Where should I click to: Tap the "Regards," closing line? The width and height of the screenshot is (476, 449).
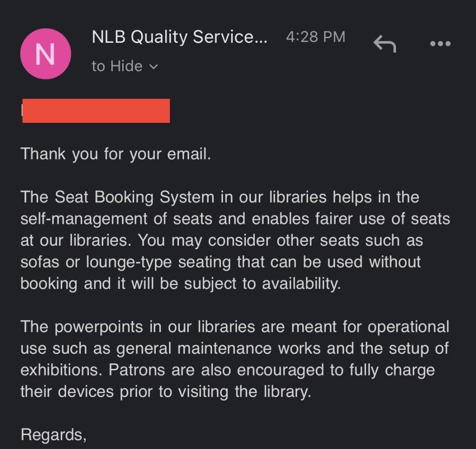pyautogui.click(x=53, y=435)
